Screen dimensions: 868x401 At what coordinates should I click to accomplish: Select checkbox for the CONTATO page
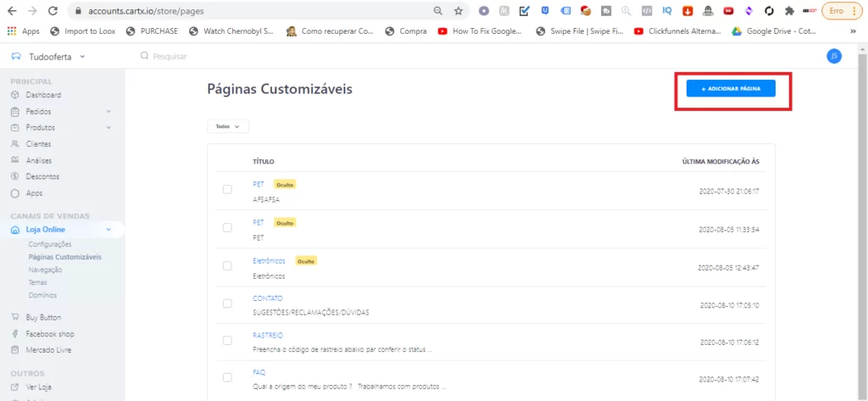pyautogui.click(x=227, y=304)
